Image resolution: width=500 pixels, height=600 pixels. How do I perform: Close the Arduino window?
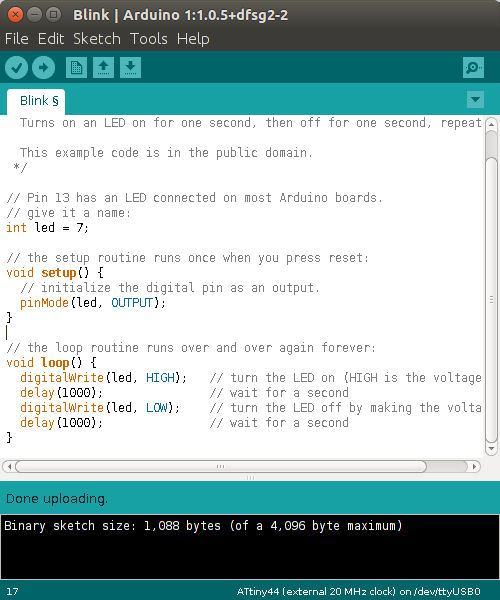15,15
